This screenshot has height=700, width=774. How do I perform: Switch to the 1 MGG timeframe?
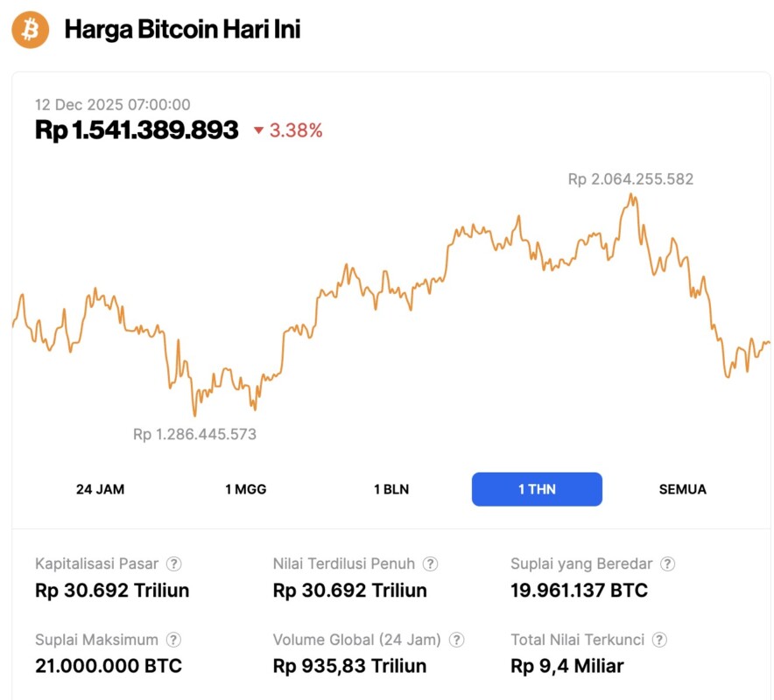246,489
